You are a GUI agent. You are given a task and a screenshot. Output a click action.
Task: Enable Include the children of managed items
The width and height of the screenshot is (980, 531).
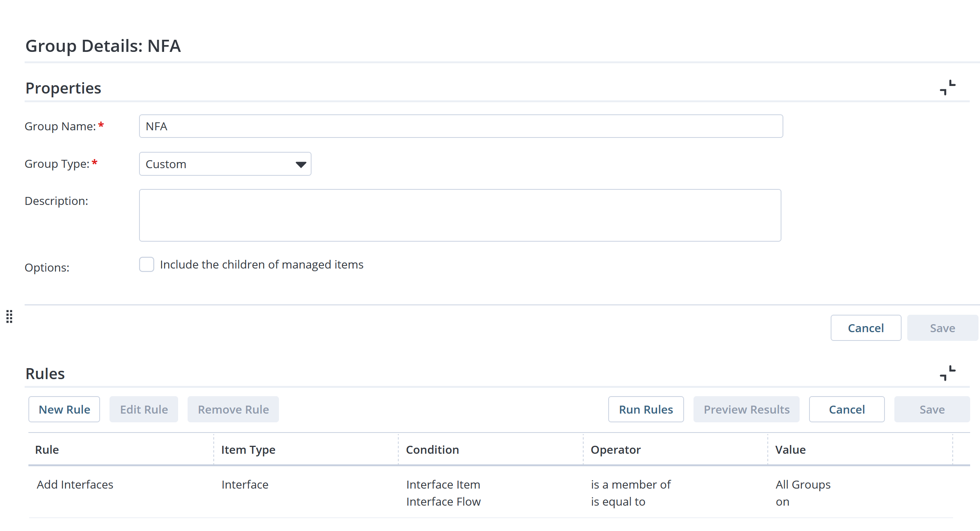tap(146, 264)
